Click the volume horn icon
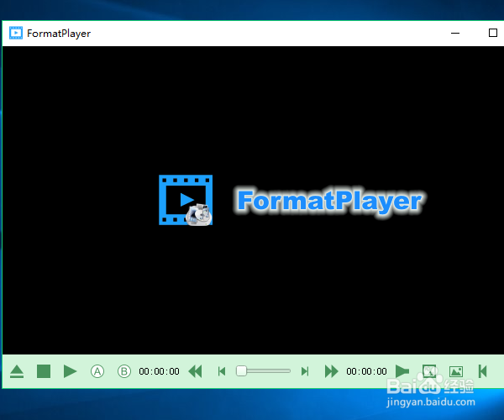The width and height of the screenshot is (504, 420). tap(402, 371)
